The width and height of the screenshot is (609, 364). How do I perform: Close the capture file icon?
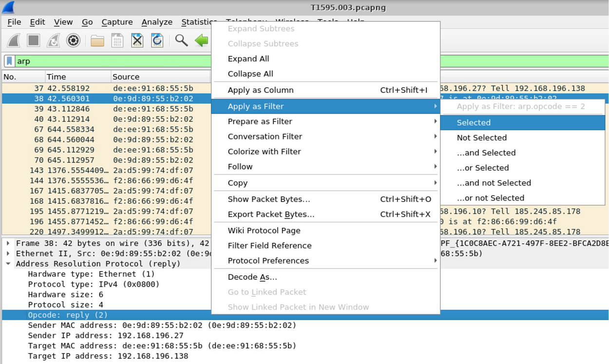pyautogui.click(x=137, y=40)
